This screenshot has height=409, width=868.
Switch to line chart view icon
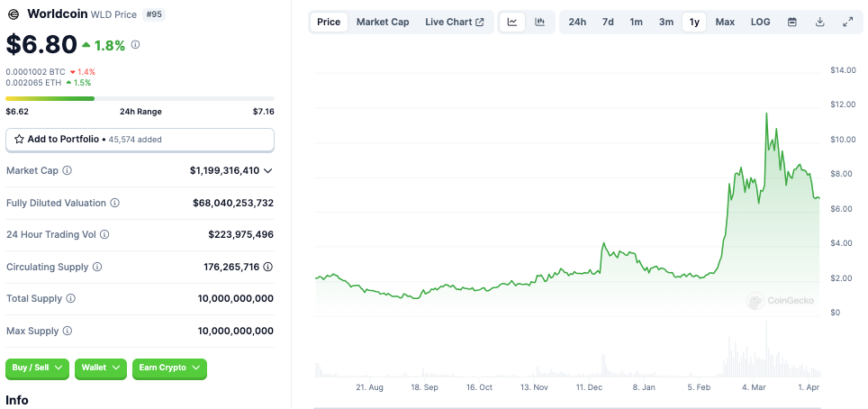click(x=512, y=23)
